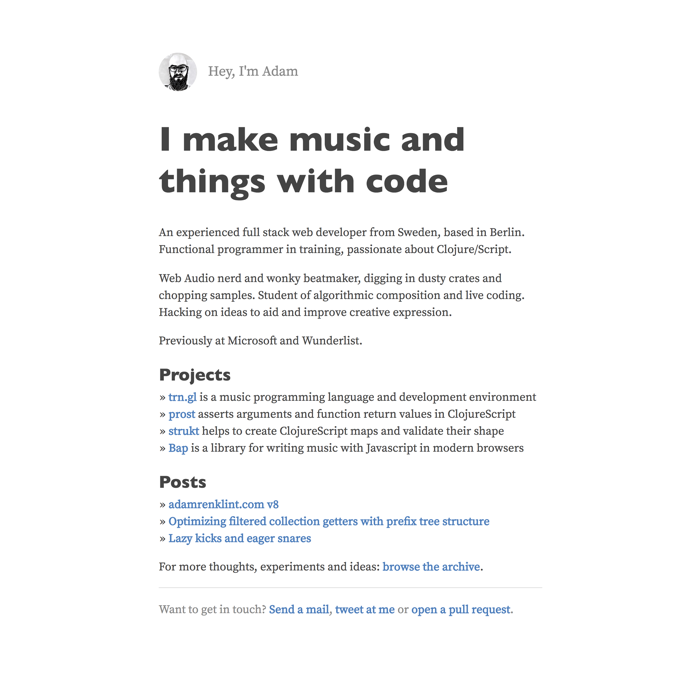The image size is (700, 675).
Task: Visit the strukt project link
Action: 183,431
